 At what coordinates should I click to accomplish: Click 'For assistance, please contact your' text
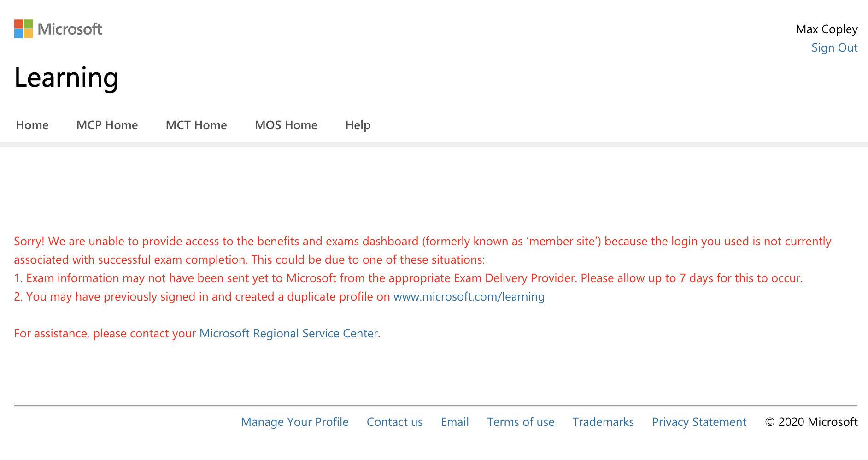(x=105, y=333)
